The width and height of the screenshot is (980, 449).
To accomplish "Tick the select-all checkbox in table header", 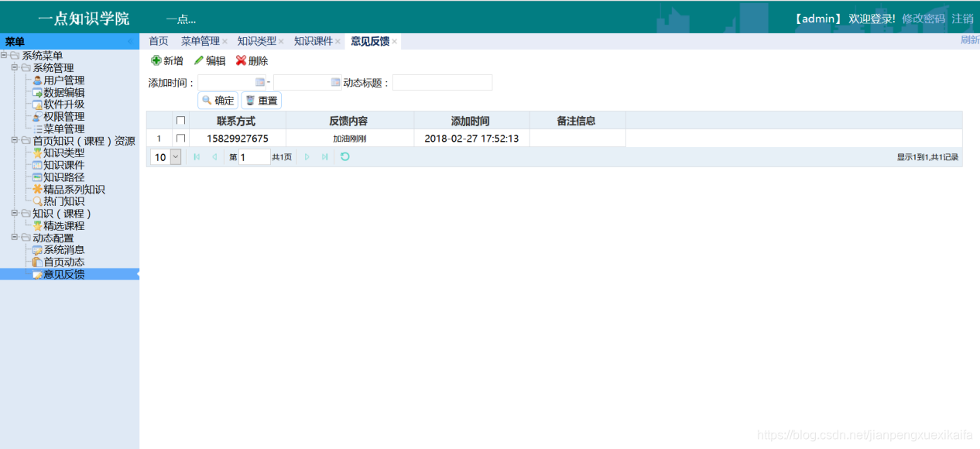I will [x=181, y=121].
